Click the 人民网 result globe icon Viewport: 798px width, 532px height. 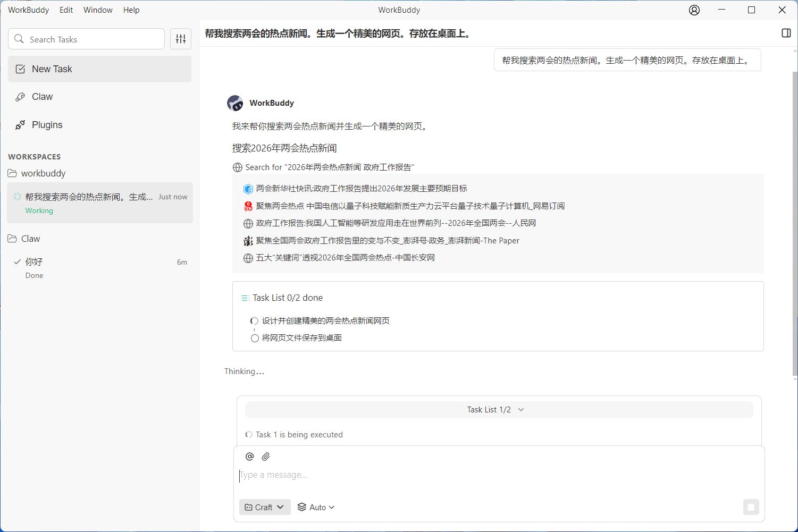click(248, 223)
